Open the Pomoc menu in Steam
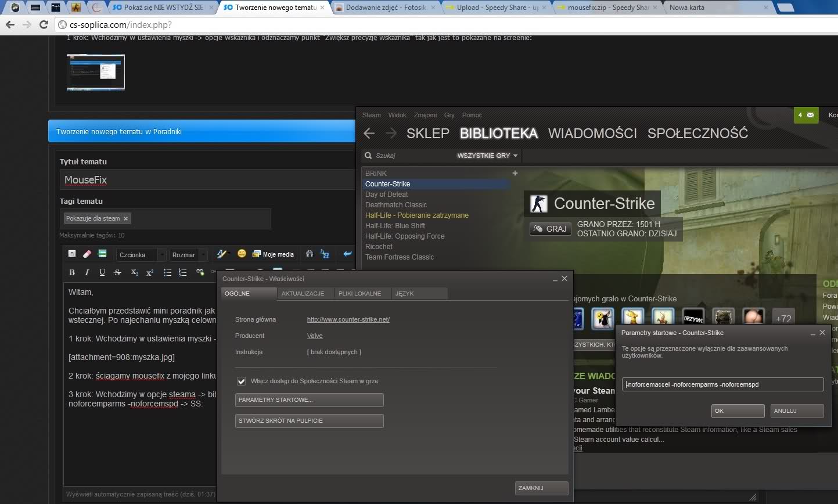Viewport: 838px width, 504px height. (x=472, y=115)
